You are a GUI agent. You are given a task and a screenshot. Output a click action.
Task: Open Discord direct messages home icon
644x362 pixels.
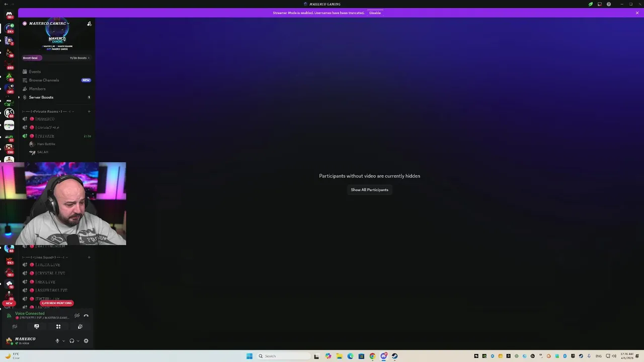(x=9, y=14)
